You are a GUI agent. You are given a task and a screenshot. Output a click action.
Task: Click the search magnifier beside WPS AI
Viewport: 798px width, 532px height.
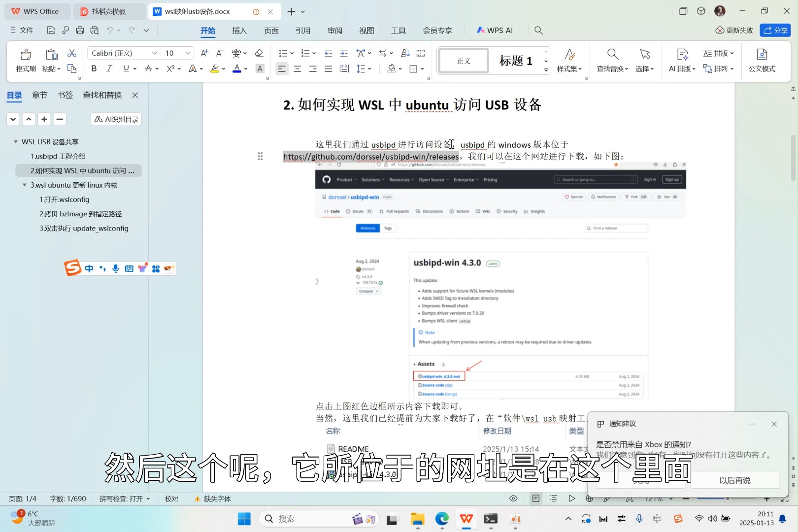point(539,31)
